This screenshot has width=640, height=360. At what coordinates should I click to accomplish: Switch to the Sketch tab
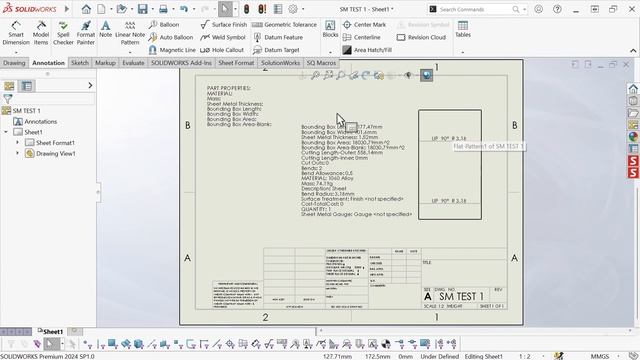click(x=80, y=63)
